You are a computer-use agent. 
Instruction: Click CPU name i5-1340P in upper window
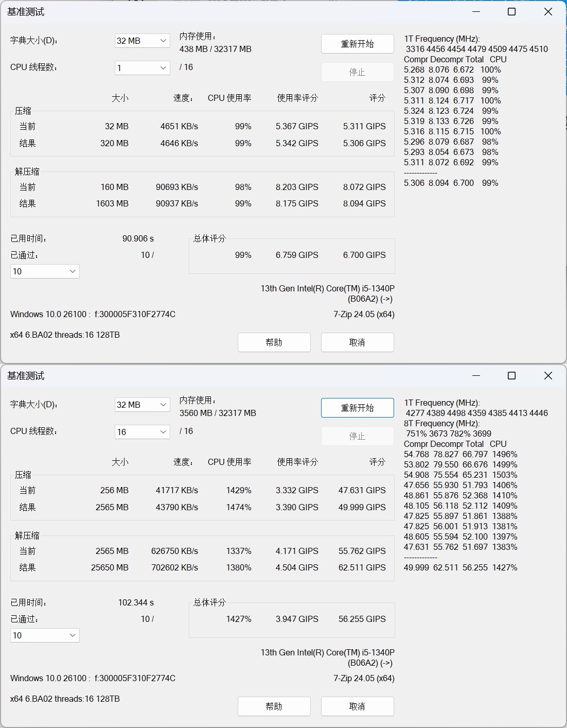(328, 288)
